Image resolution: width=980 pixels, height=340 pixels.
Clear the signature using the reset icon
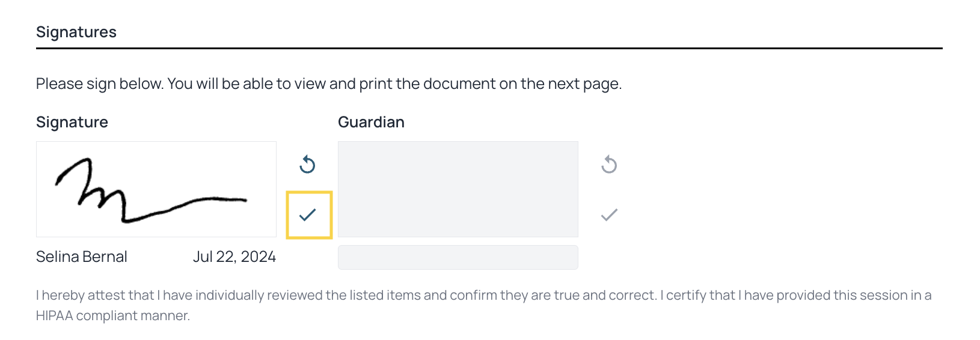pos(307,164)
